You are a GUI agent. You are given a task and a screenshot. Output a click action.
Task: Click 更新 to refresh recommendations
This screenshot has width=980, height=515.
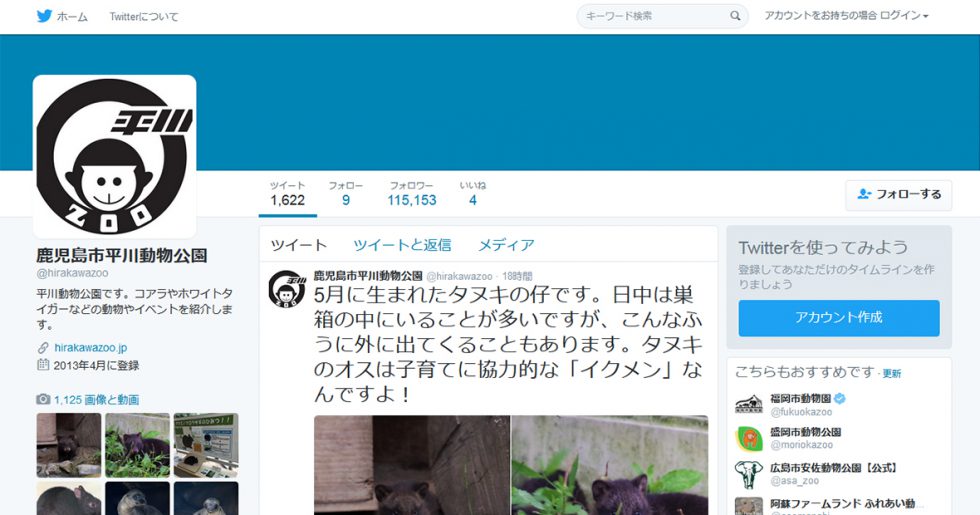(891, 374)
